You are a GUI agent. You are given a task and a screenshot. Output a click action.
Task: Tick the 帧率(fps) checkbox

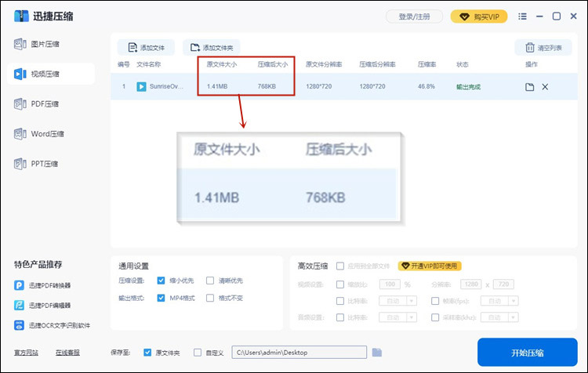click(x=435, y=301)
